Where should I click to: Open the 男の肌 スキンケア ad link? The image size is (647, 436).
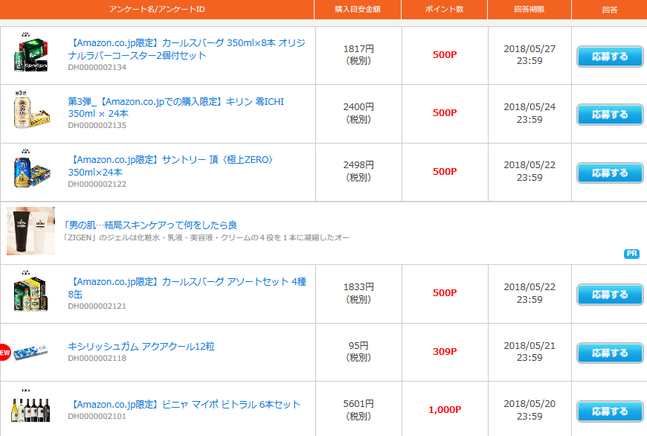[150, 225]
